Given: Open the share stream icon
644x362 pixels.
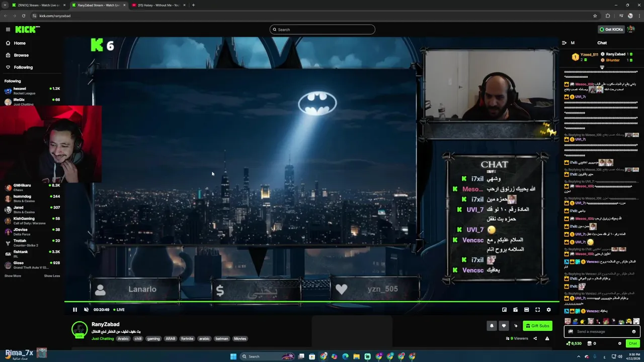Looking at the screenshot, I should pos(535,338).
